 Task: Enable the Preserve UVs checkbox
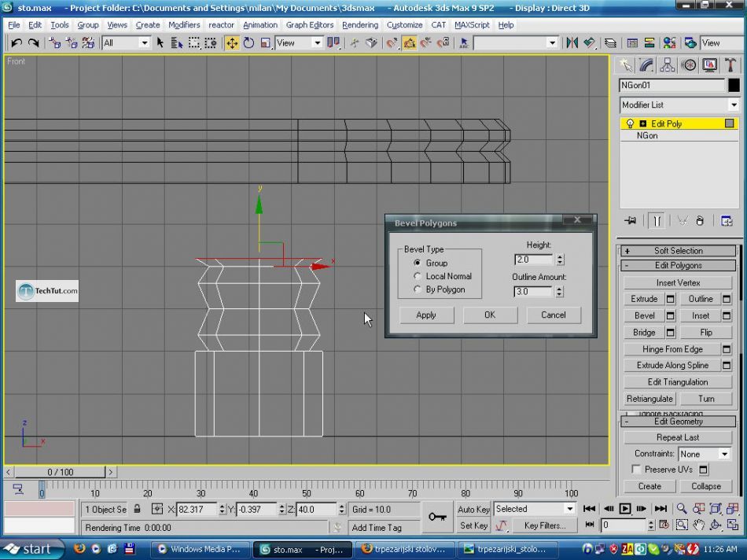pyautogui.click(x=635, y=470)
